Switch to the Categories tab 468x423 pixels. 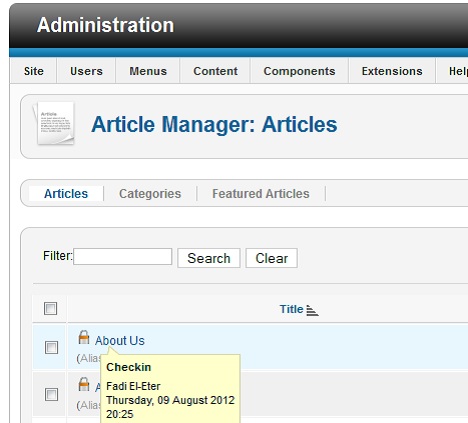(x=150, y=194)
